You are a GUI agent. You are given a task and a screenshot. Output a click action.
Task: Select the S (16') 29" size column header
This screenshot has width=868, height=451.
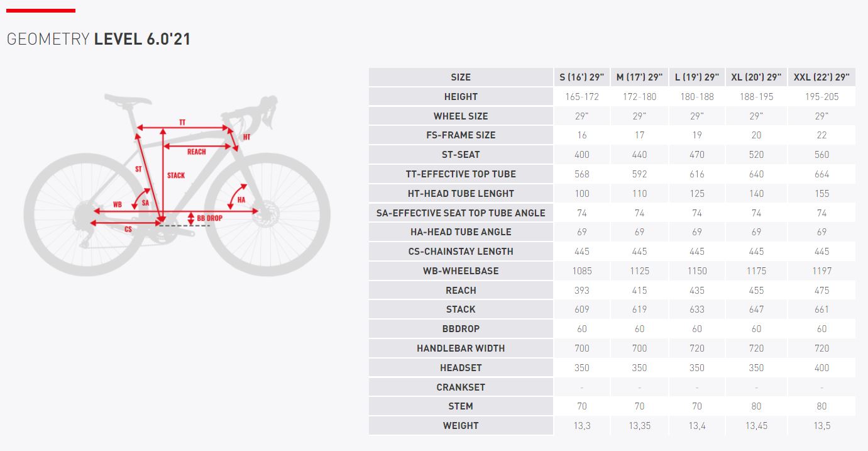[581, 77]
